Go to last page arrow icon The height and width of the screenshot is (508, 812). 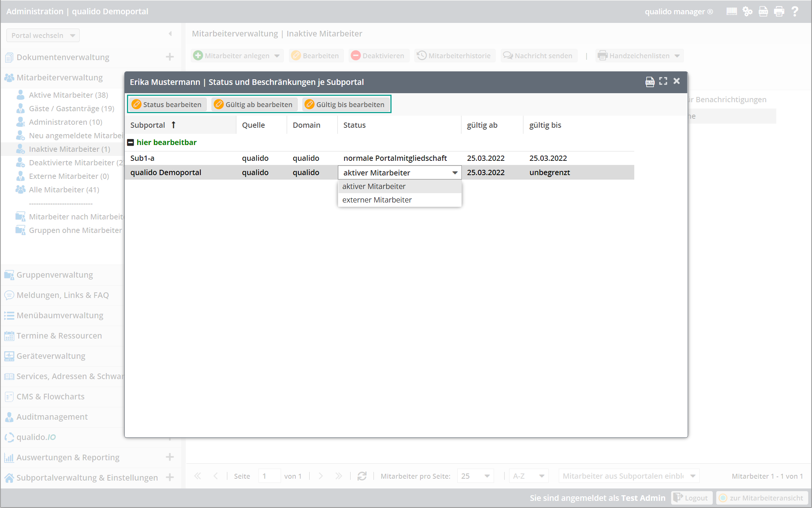coord(339,476)
